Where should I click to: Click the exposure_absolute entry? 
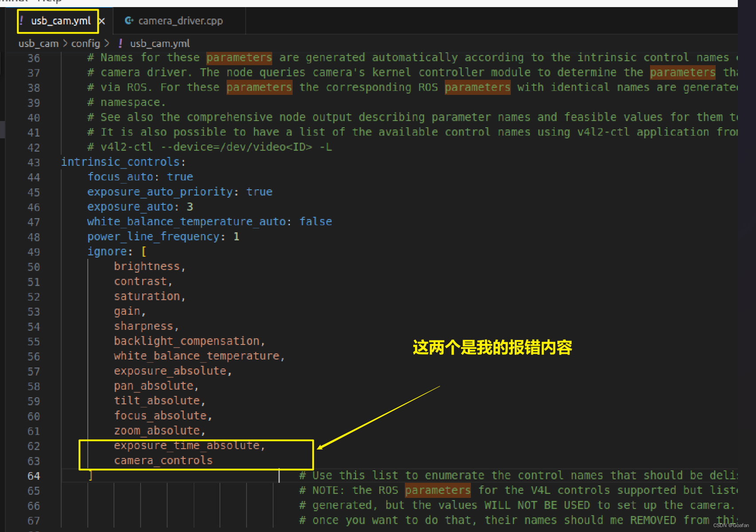[x=170, y=371]
